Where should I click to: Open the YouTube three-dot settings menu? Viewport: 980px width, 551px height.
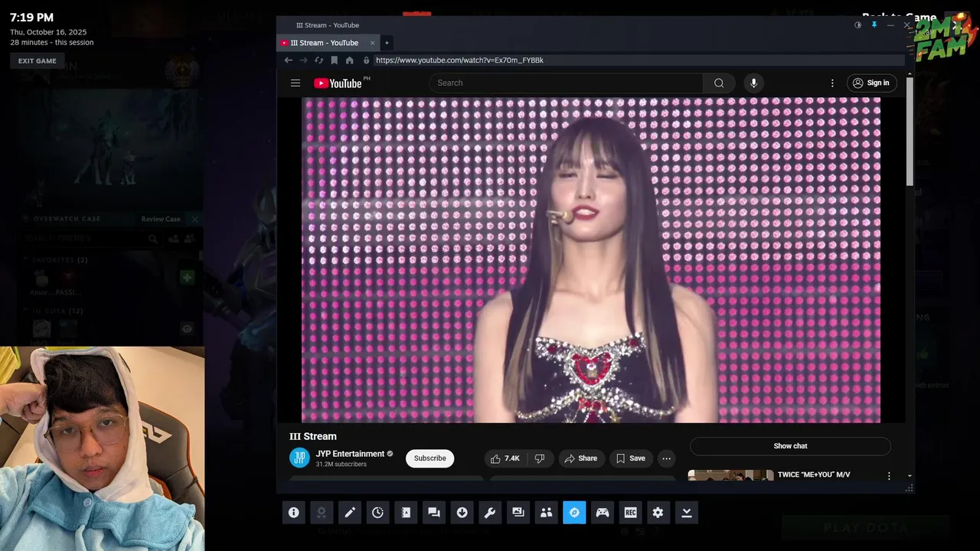click(x=832, y=83)
